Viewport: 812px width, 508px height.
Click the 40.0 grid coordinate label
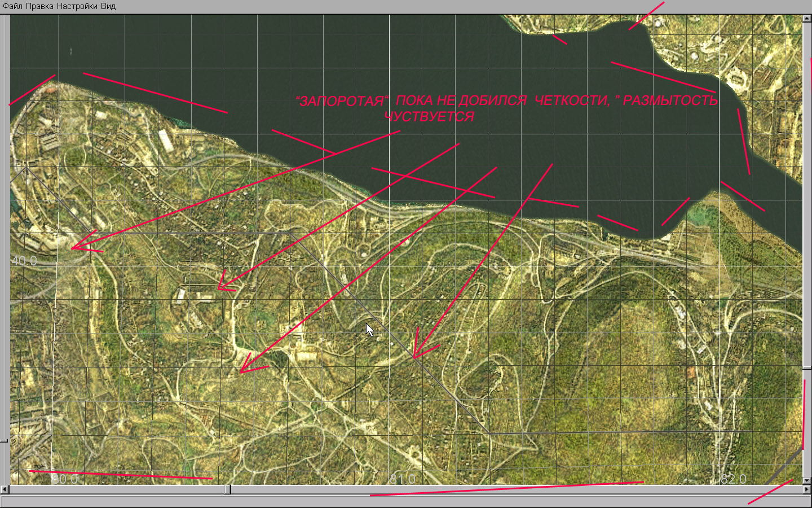(24, 260)
